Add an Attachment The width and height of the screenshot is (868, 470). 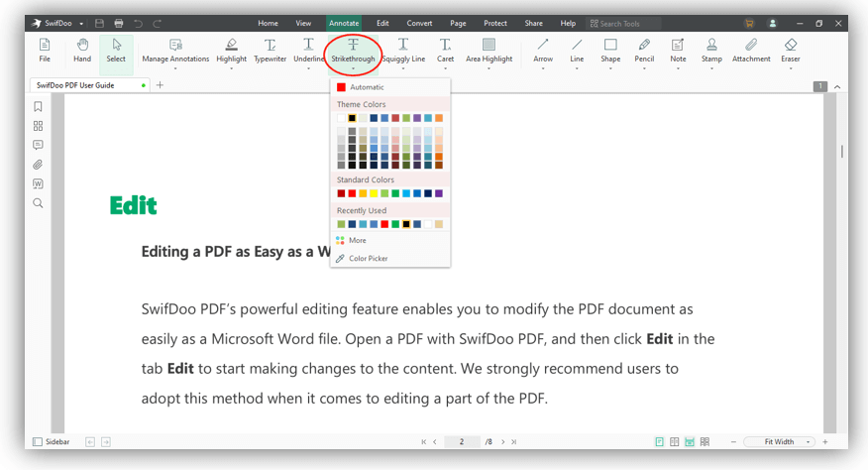[x=751, y=50]
